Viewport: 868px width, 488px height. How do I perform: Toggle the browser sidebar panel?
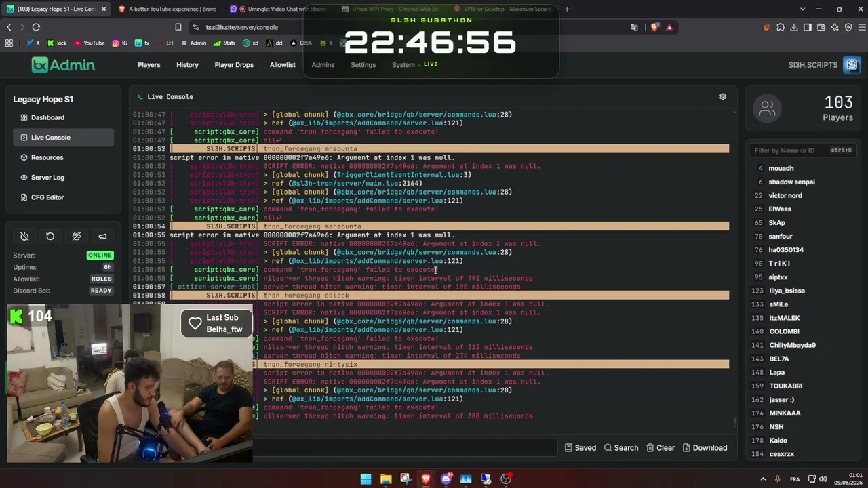point(808,27)
